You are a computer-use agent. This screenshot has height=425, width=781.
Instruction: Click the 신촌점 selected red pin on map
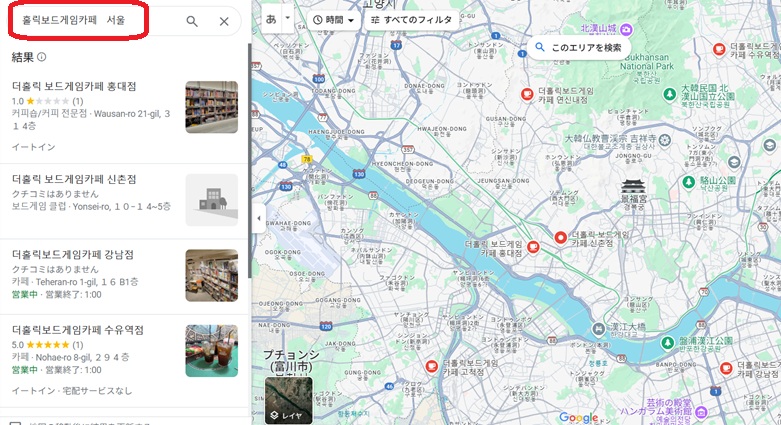point(560,238)
